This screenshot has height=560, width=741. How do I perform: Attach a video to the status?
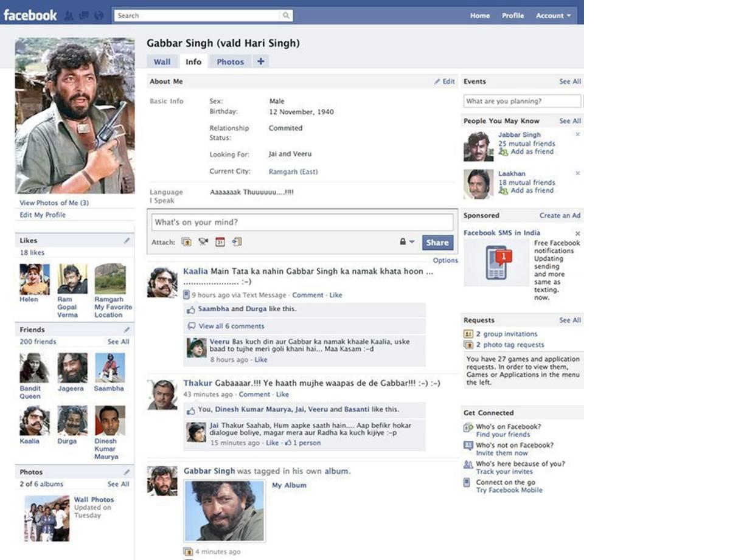(203, 242)
